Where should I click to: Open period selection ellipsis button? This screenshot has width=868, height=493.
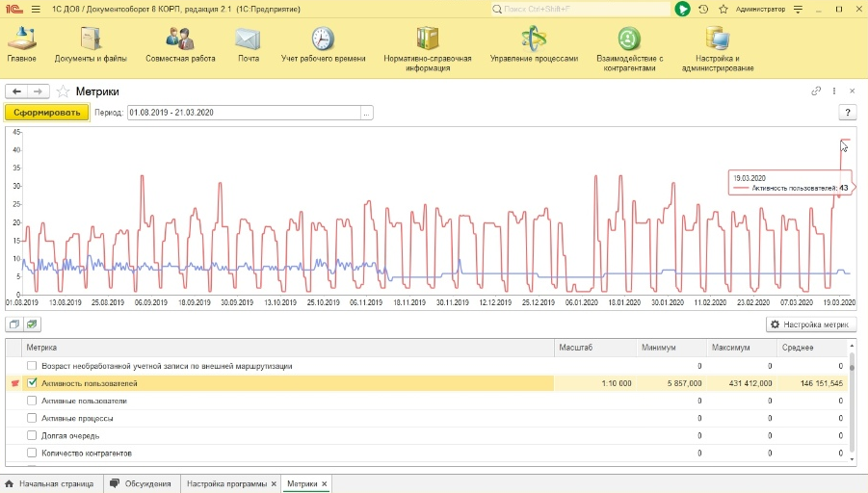coord(366,113)
